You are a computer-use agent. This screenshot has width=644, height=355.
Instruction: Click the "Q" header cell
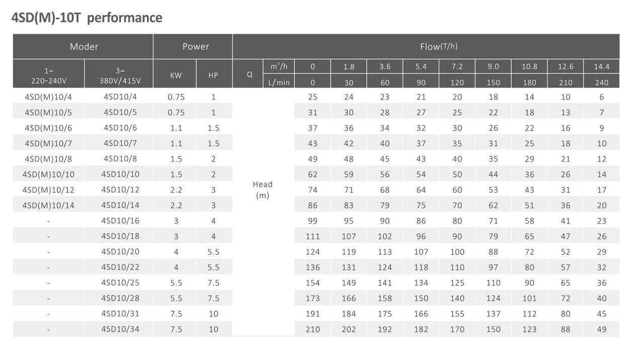[x=250, y=74]
